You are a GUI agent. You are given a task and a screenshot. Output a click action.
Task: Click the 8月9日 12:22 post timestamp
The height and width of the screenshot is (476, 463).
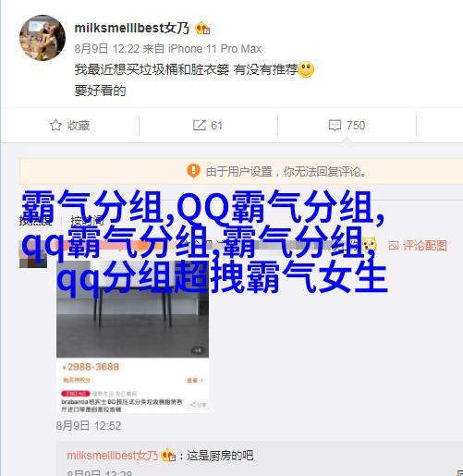107,49
